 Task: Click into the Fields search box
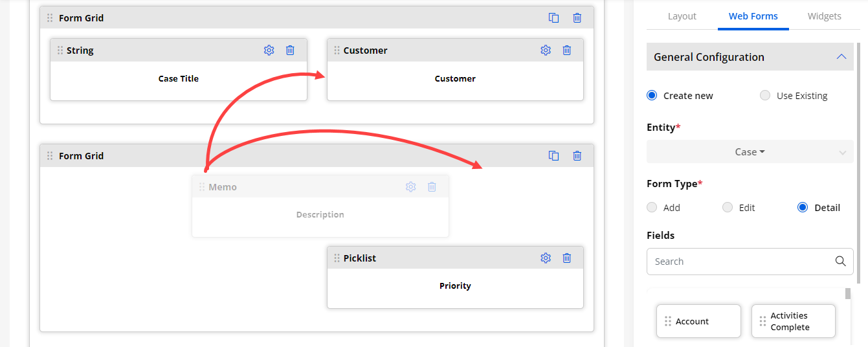pyautogui.click(x=738, y=262)
